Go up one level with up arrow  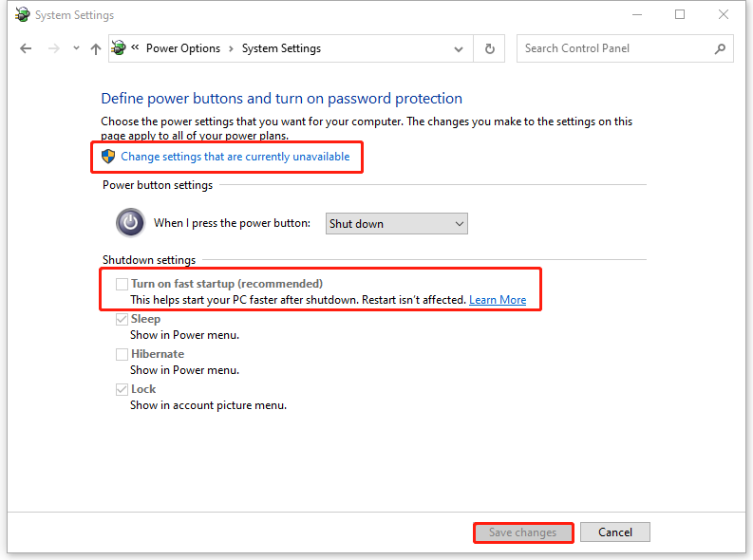click(96, 48)
